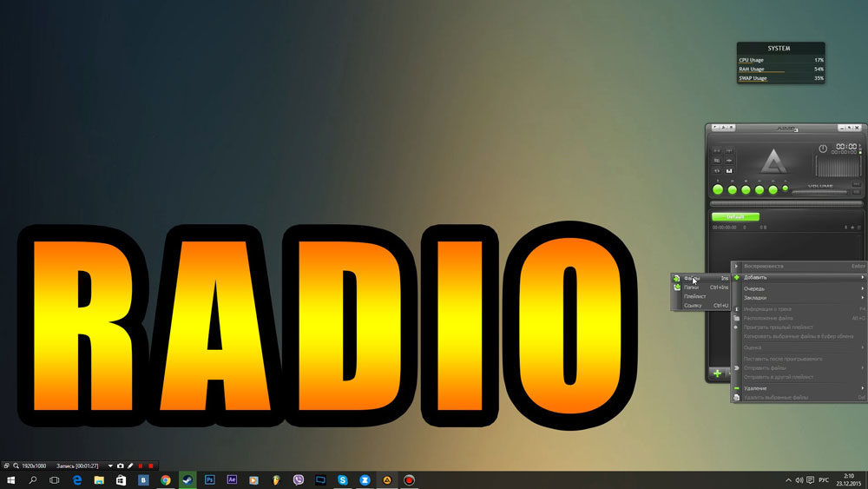Choose Ссылку in the Добавить submenu

point(700,305)
